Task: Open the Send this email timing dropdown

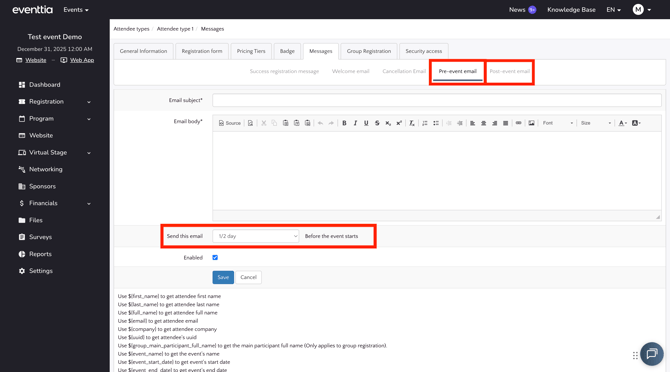Action: [x=256, y=236]
